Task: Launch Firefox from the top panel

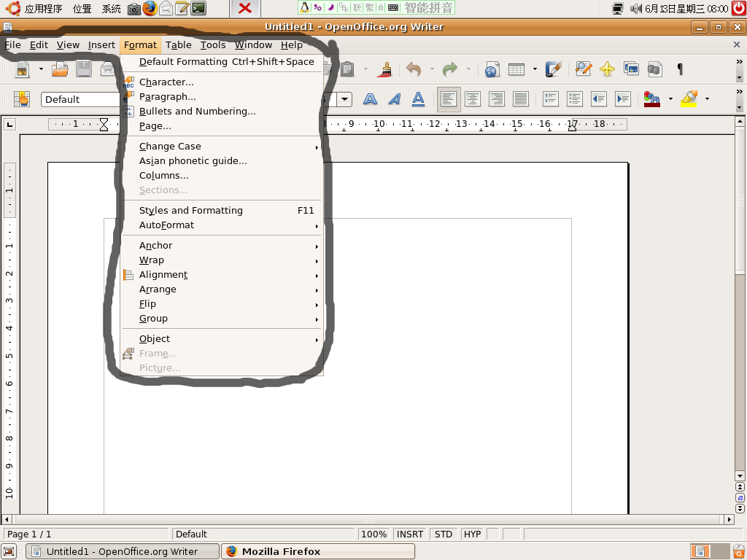Action: click(150, 8)
